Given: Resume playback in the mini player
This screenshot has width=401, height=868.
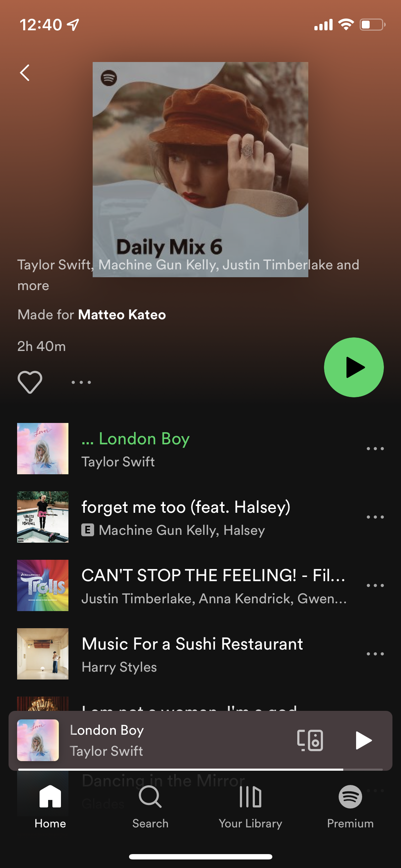Looking at the screenshot, I should [364, 740].
